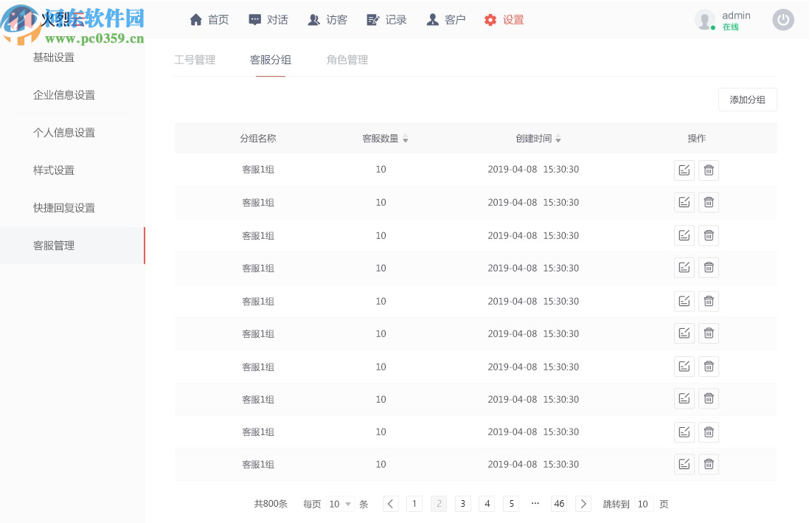The width and height of the screenshot is (812, 523).
Task: Click the admin avatar icon
Action: 704,20
